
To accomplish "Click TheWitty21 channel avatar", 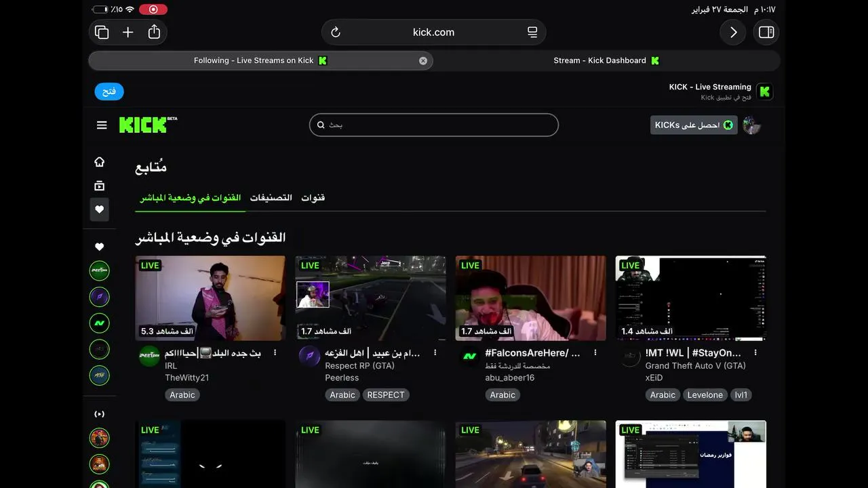I will click(149, 357).
